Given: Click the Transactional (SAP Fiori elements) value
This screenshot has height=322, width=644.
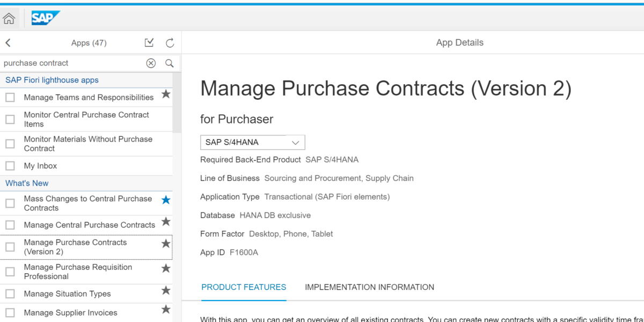Looking at the screenshot, I should [327, 197].
